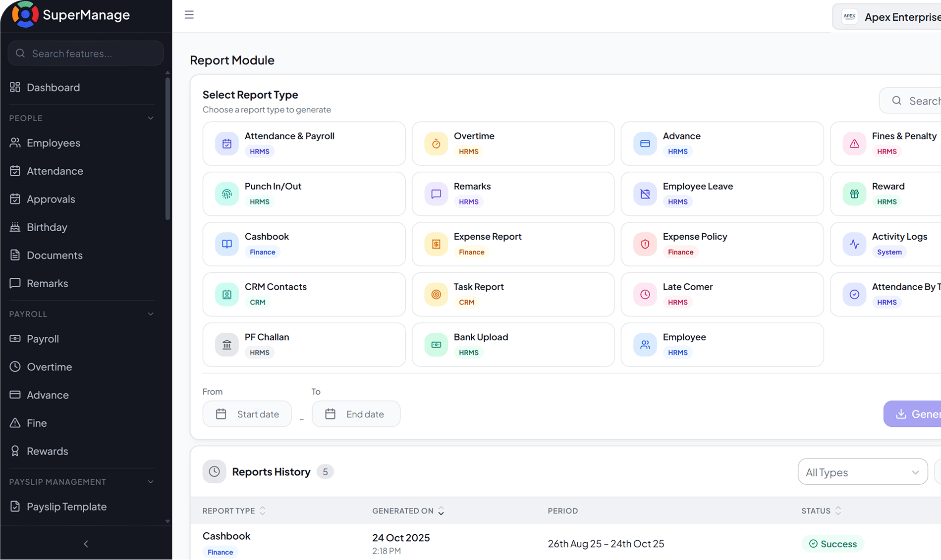Open the Apex Enterprise company switcher
This screenshot has width=941, height=560.
[x=887, y=17]
